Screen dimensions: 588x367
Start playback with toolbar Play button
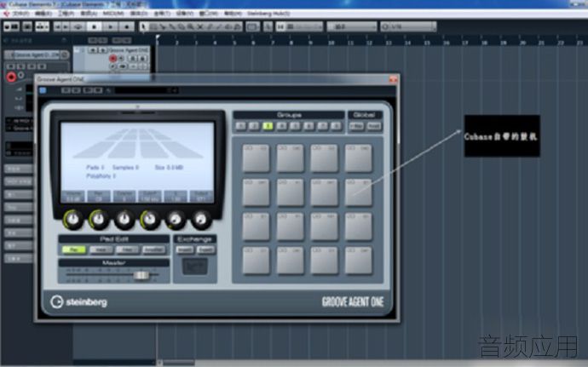(111, 26)
